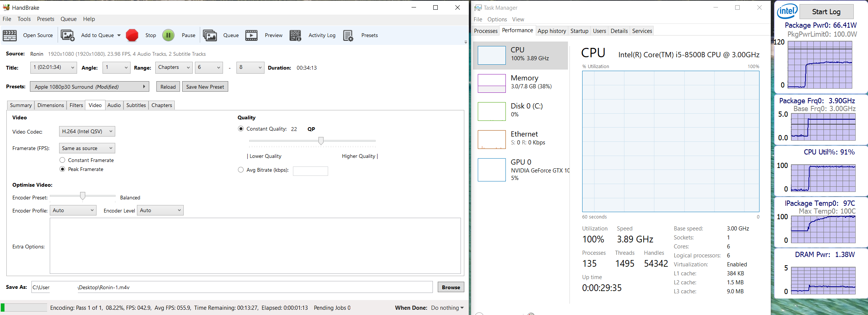Switch to Task Manager Processes tab
Image resolution: width=868 pixels, height=315 pixels.
pos(486,31)
